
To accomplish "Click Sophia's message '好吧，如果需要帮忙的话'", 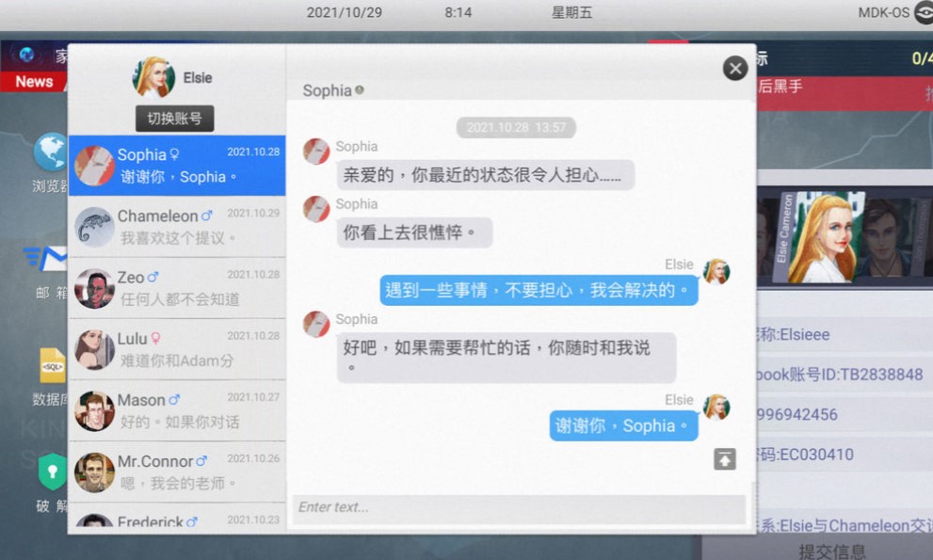I will [507, 357].
